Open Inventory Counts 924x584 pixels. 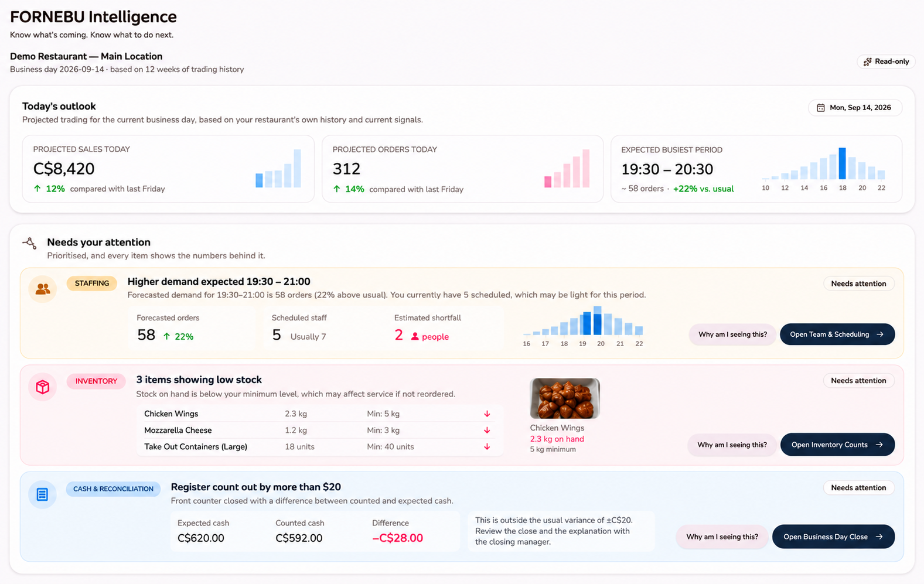(x=837, y=445)
